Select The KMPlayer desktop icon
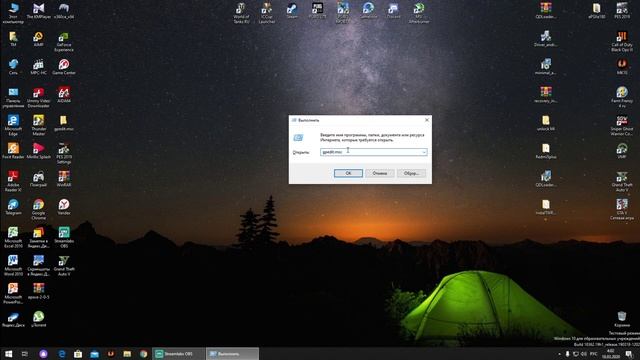Image resolution: width=640 pixels, height=360 pixels. click(x=38, y=11)
